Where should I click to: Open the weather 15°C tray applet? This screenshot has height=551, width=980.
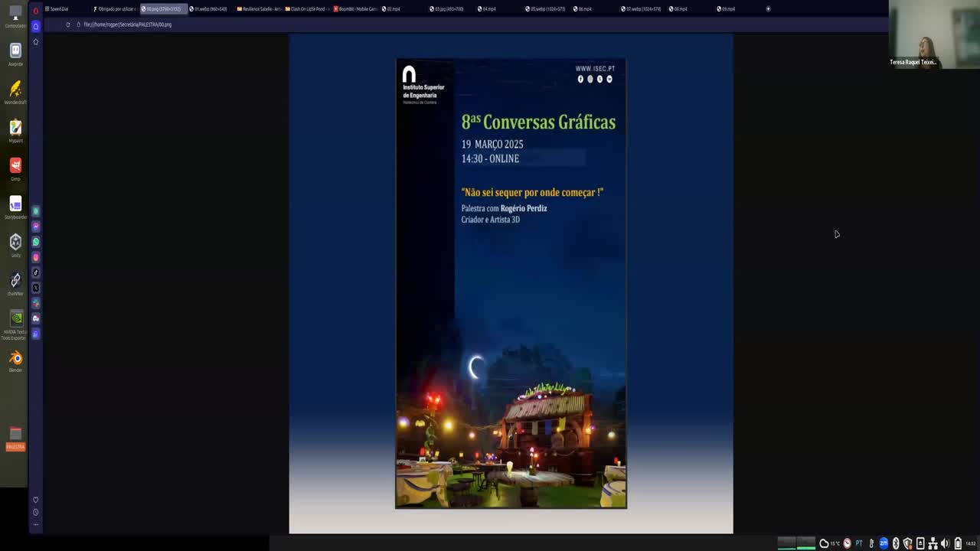click(x=829, y=543)
